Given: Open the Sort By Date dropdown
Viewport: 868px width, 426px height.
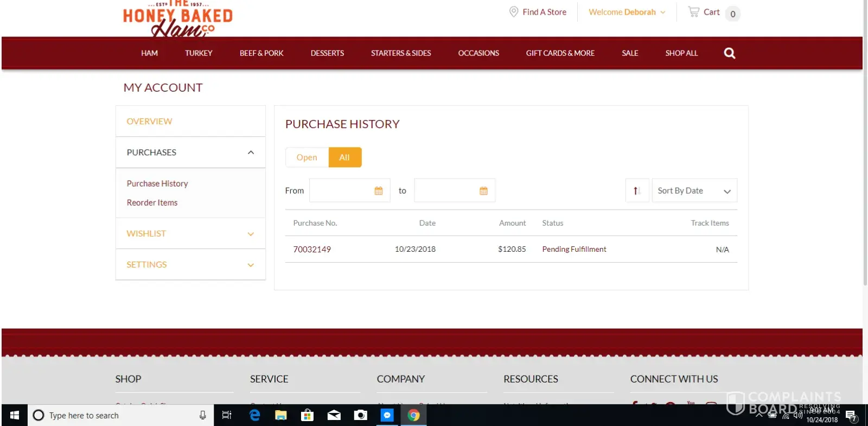Looking at the screenshot, I should pos(694,190).
